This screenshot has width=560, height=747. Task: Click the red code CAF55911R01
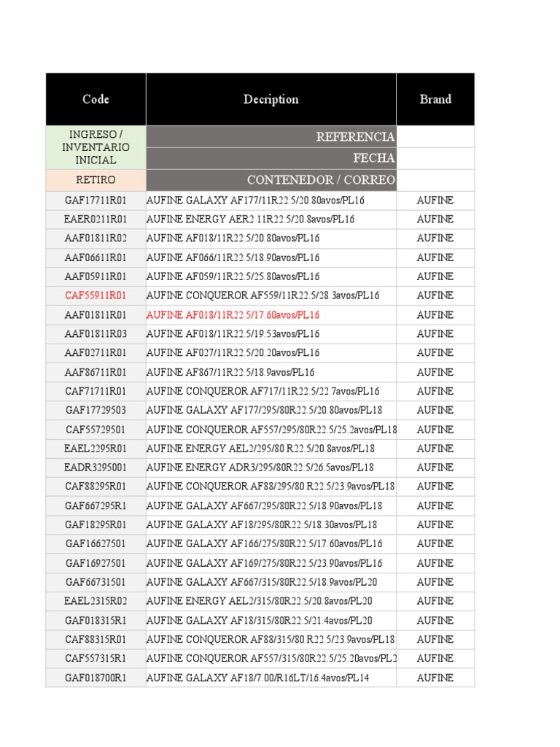pyautogui.click(x=96, y=295)
